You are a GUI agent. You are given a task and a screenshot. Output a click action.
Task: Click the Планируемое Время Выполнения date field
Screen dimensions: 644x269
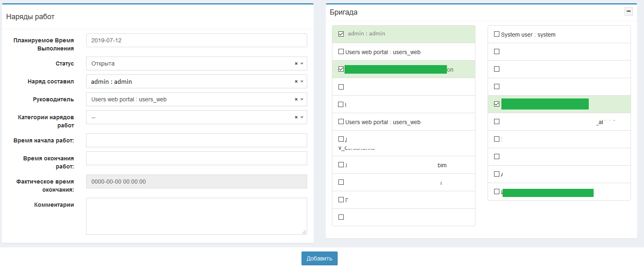pos(196,40)
